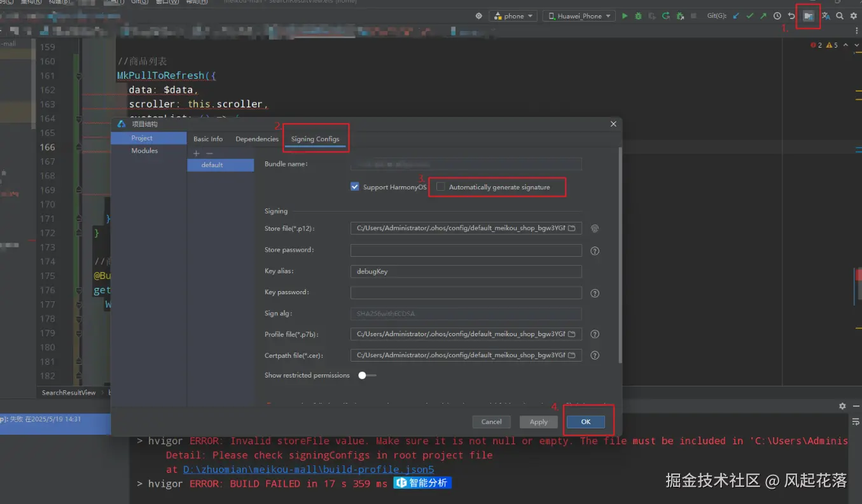This screenshot has height=504, width=862.
Task: Open the Project Structure toolbar icon
Action: click(808, 16)
